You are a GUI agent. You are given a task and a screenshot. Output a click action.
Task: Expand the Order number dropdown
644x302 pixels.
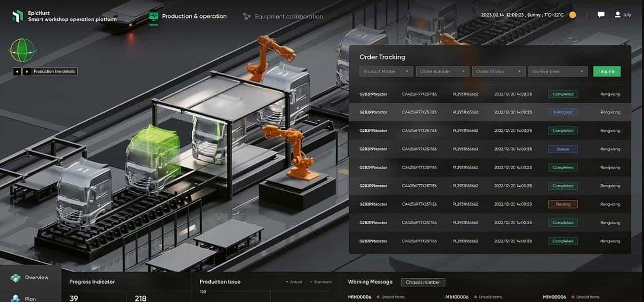click(x=443, y=71)
